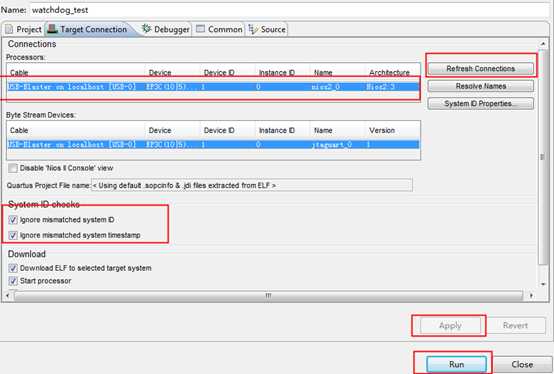This screenshot has width=554, height=374.
Task: Click the scroll right arrow
Action: 531,295
